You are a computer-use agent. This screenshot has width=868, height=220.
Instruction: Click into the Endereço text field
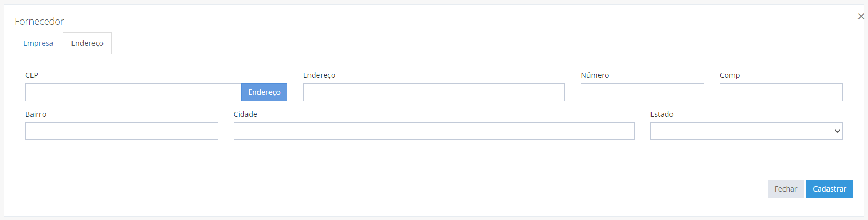tap(434, 92)
